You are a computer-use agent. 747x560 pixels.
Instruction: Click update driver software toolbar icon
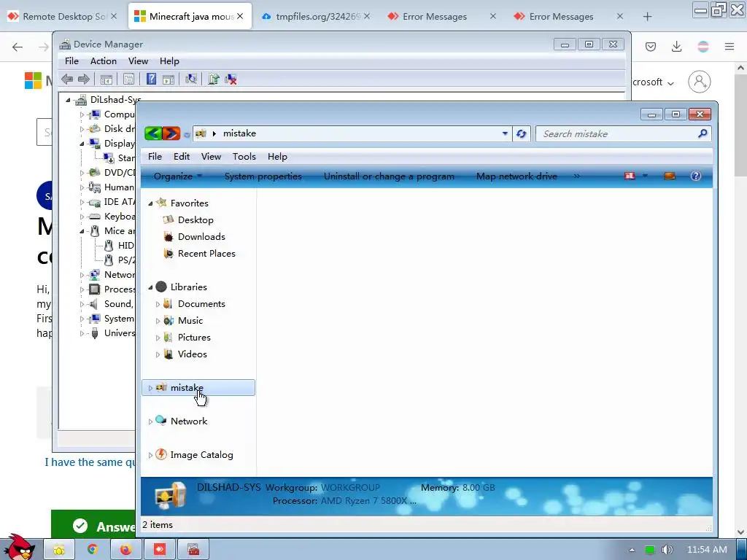(214, 79)
